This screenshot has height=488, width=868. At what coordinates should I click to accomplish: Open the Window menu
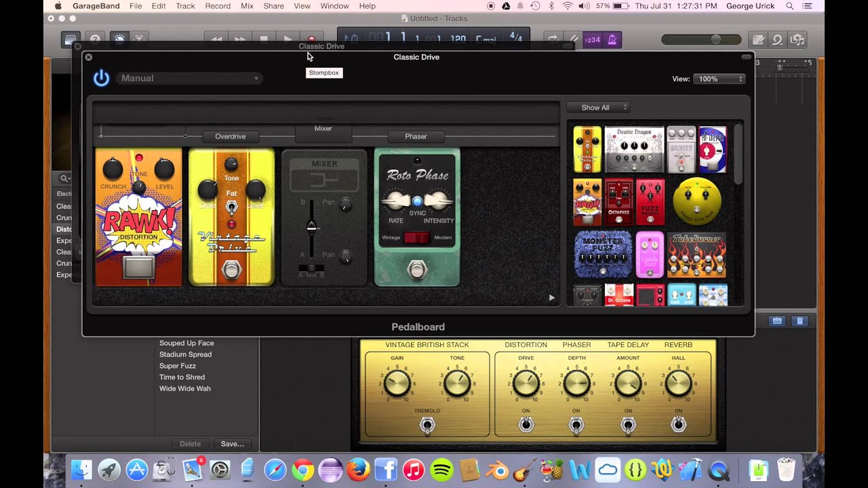coord(334,6)
